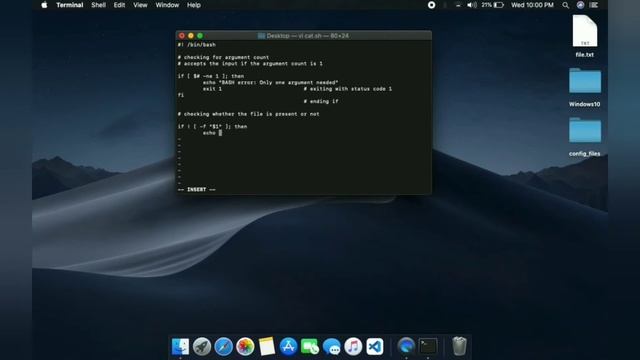Click the screen recording indicator in menu bar
The width and height of the screenshot is (640, 360).
click(x=431, y=5)
